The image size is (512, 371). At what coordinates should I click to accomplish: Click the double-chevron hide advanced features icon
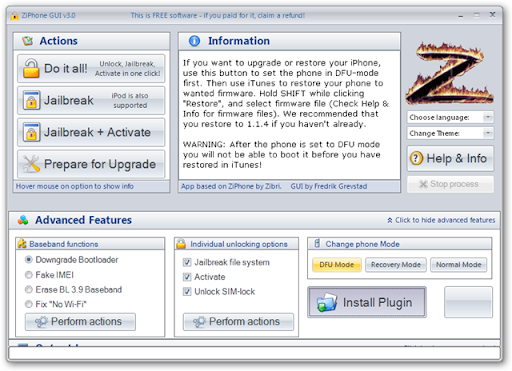[x=390, y=220]
